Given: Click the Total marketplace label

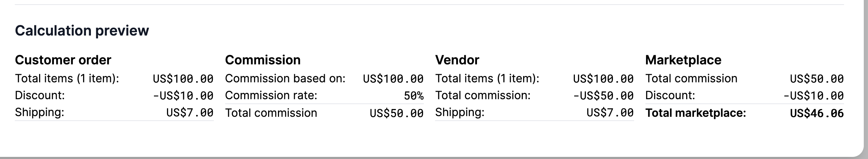Looking at the screenshot, I should pos(696,113).
